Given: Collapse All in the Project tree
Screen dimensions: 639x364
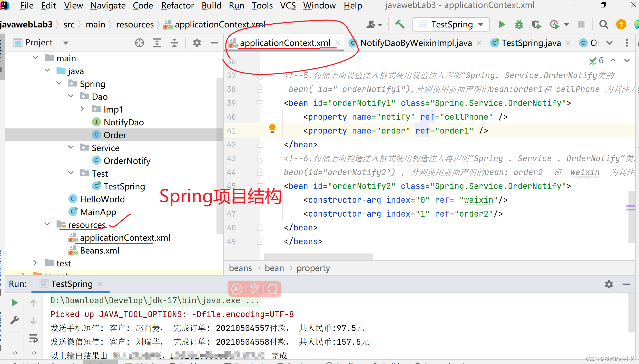Looking at the screenshot, I should pyautogui.click(x=174, y=43).
